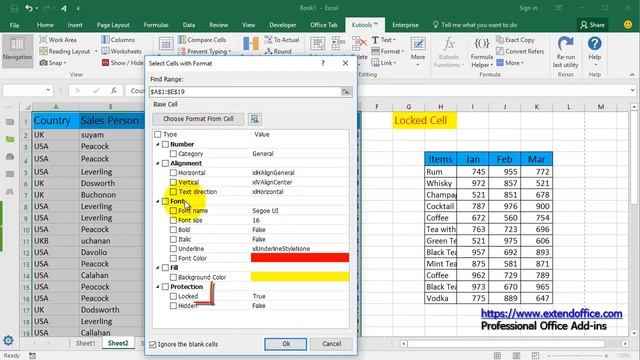Screen dimensions: 640x360
Task: Open Kutools Help
Action: 594,52
